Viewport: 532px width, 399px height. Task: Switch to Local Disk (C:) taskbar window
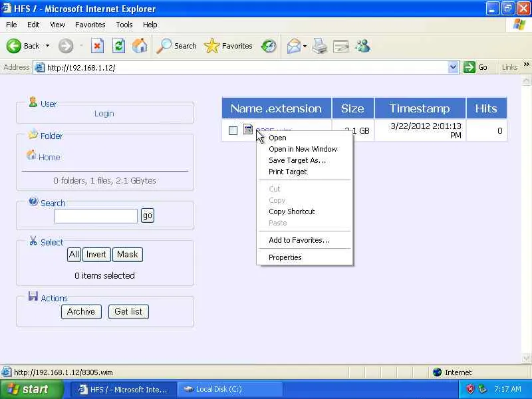coord(229,389)
